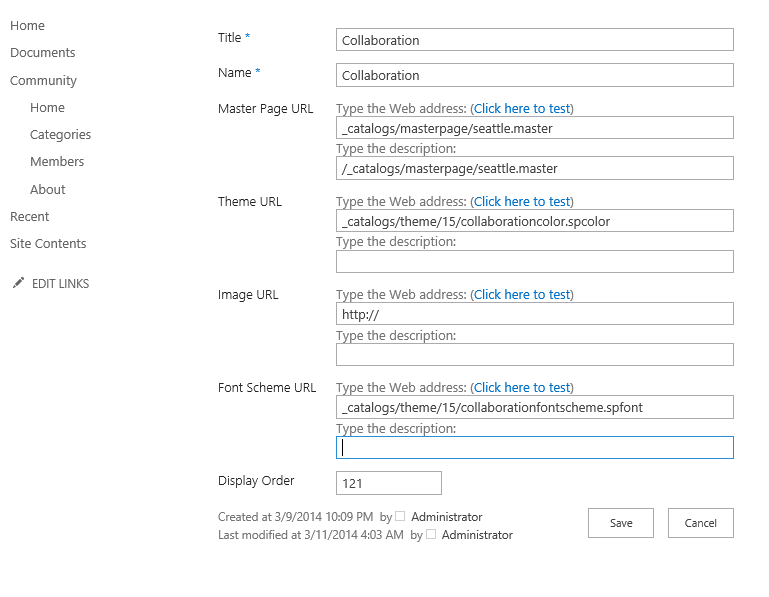Focus the Name text field
Screen dimensions: 769x597
(x=535, y=75)
